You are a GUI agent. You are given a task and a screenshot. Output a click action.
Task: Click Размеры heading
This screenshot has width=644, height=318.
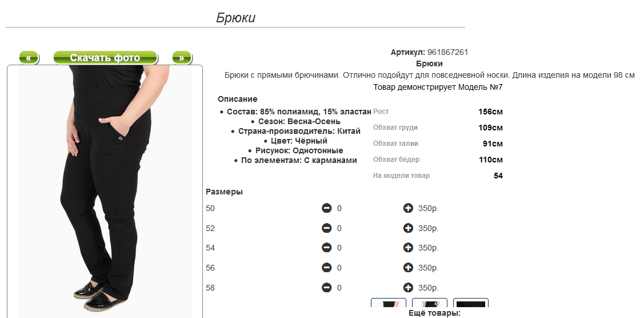point(224,192)
